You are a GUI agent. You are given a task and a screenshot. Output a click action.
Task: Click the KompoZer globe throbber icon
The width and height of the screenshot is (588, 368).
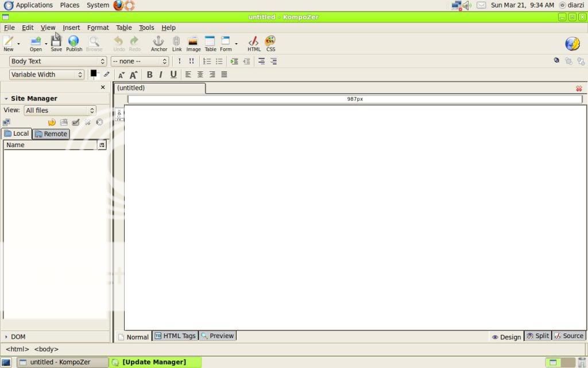tap(572, 44)
